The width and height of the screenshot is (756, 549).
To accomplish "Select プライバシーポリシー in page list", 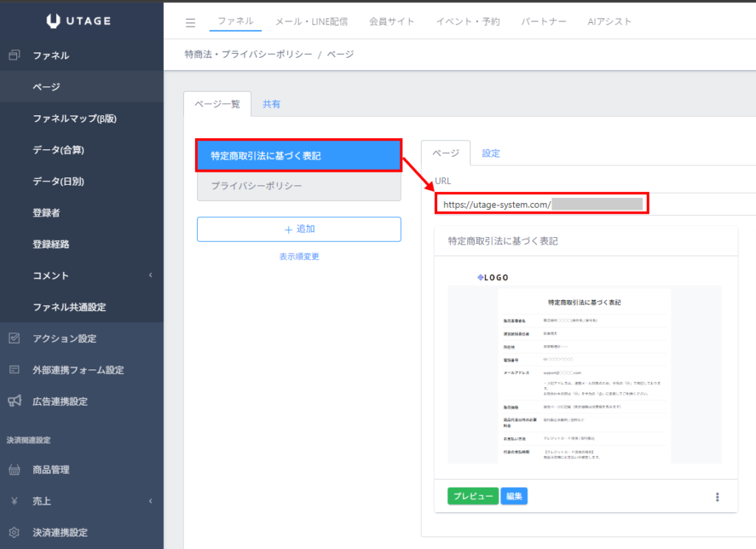I will tap(298, 186).
